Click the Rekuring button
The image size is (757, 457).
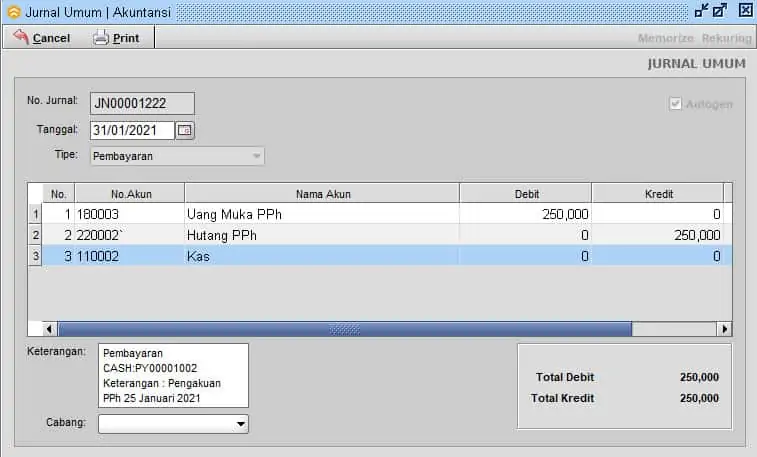click(727, 38)
